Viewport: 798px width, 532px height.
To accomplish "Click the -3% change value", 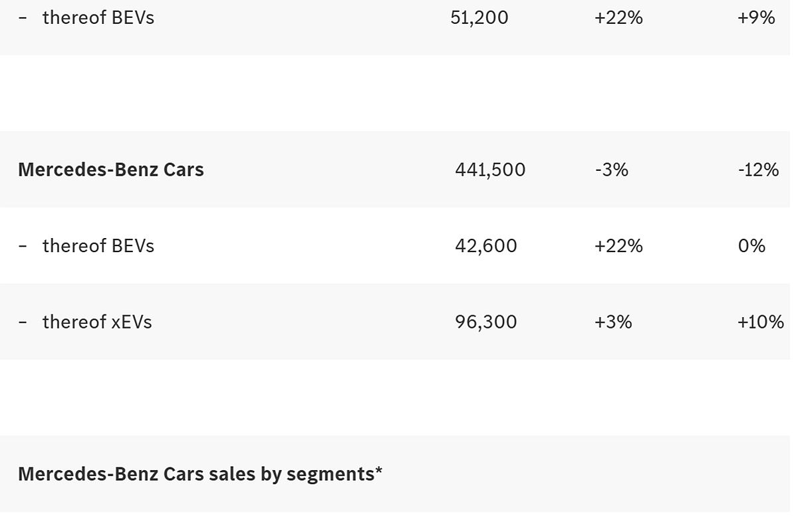I will point(611,170).
